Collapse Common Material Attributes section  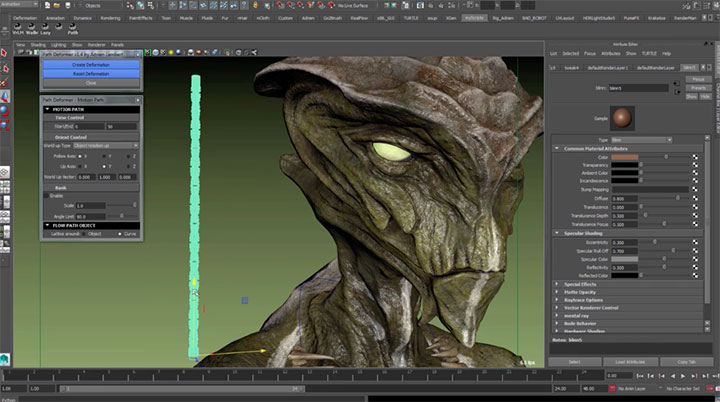[x=557, y=148]
